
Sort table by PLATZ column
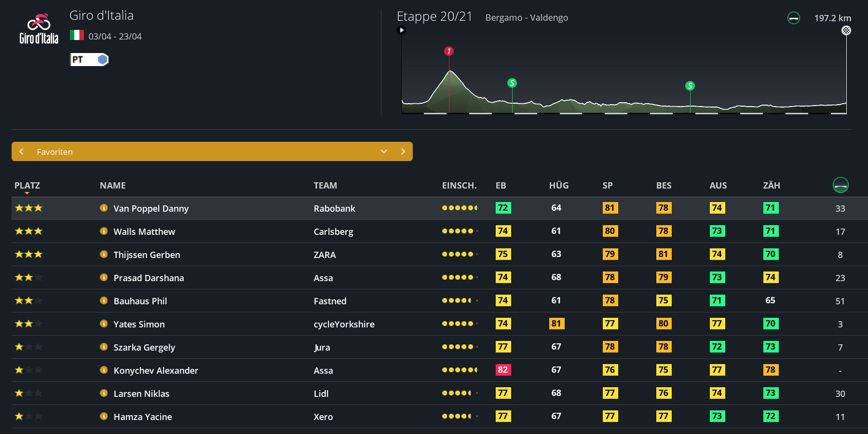[x=27, y=186]
